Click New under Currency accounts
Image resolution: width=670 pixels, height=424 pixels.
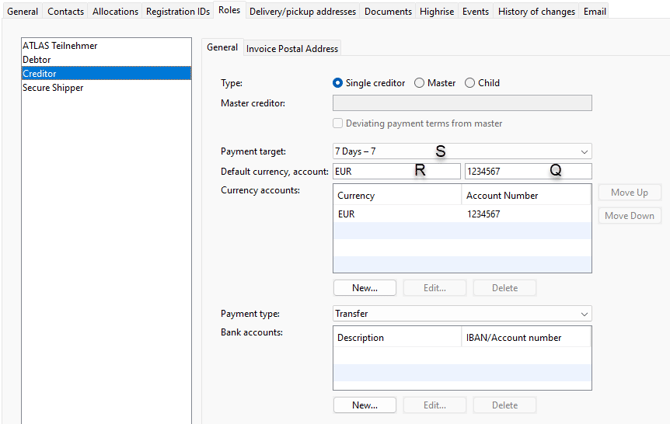pyautogui.click(x=364, y=288)
